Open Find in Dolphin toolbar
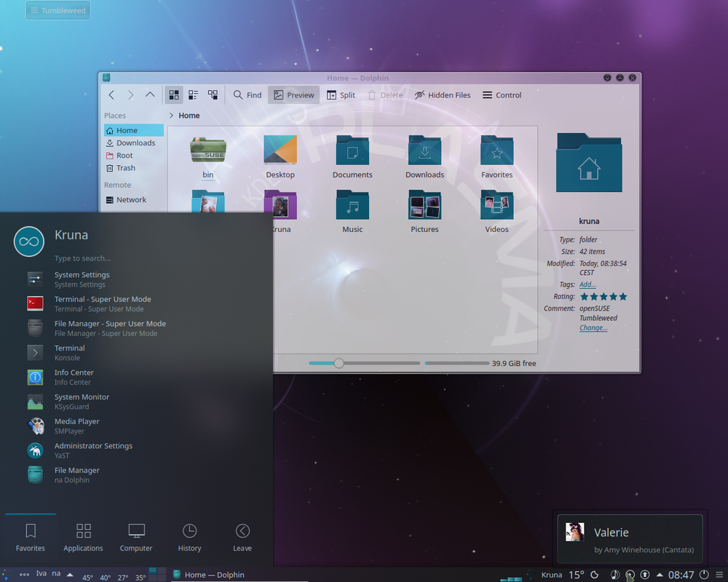 [248, 95]
